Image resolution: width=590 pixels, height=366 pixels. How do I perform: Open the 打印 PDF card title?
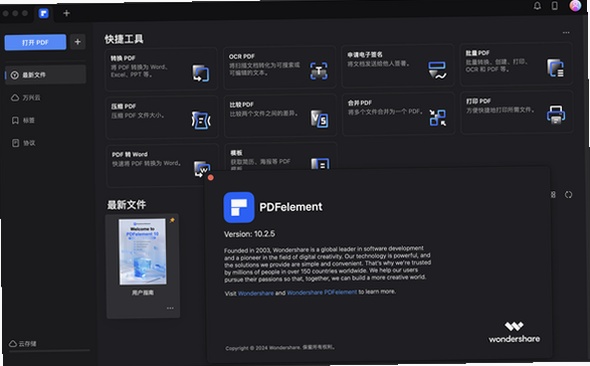pos(478,101)
